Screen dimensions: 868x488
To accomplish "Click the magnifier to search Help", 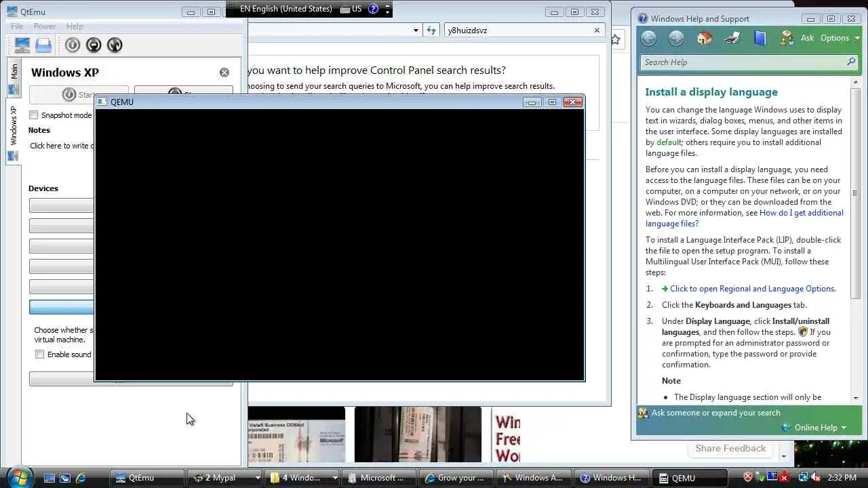I will tap(851, 62).
